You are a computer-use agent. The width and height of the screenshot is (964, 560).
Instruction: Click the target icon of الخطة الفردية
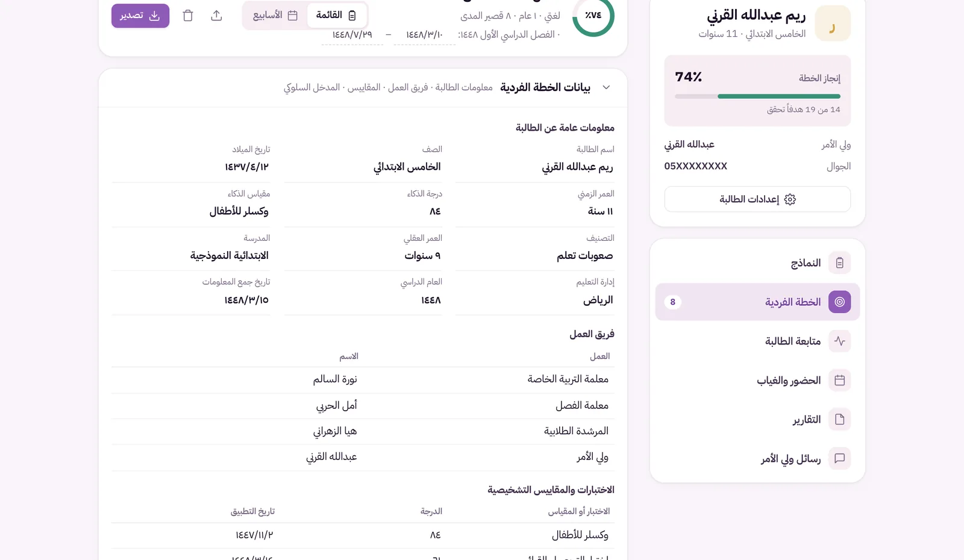pyautogui.click(x=840, y=302)
